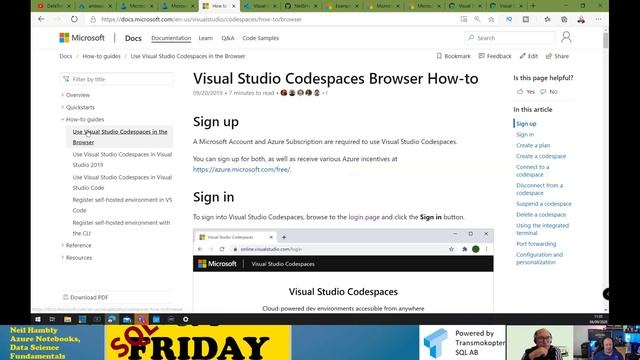This screenshot has height=360, width=640.
Task: Open Use Visual Studio Codespaces in Visual Studio 2019
Action: pyautogui.click(x=122, y=160)
